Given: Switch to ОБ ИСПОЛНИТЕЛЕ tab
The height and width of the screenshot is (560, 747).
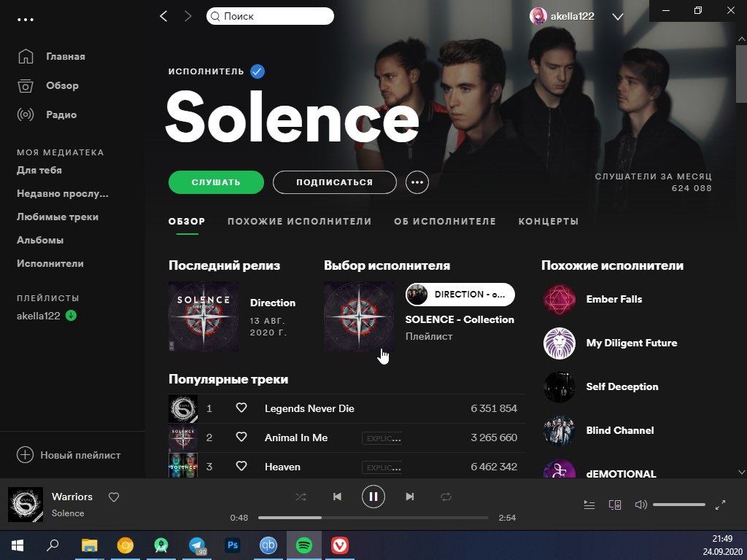Looking at the screenshot, I should 445,222.
